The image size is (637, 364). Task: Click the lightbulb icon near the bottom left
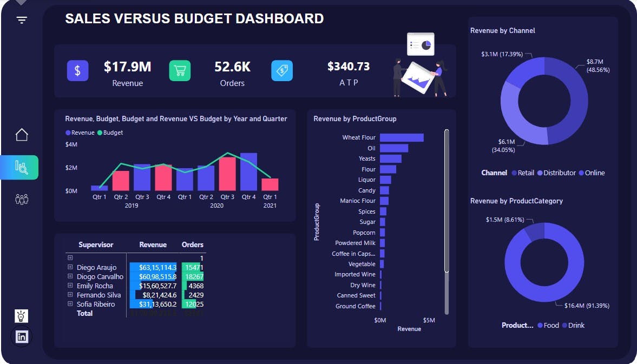click(21, 316)
